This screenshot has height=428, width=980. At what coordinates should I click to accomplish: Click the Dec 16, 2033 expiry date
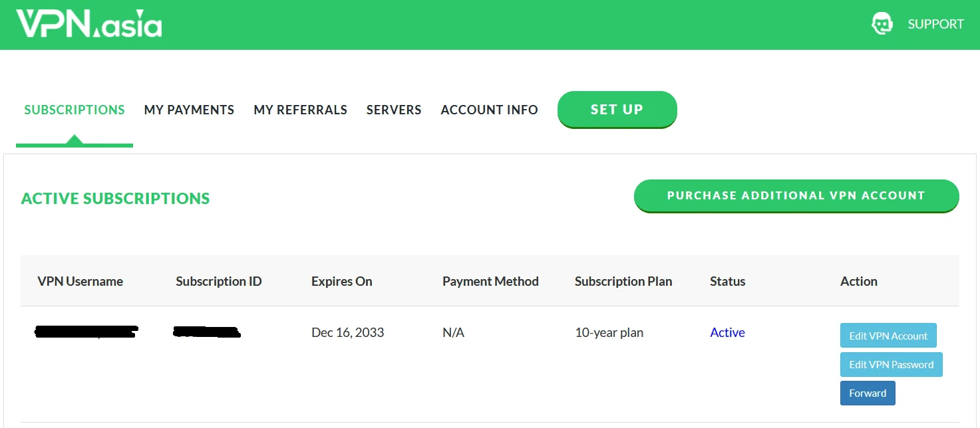pyautogui.click(x=347, y=332)
